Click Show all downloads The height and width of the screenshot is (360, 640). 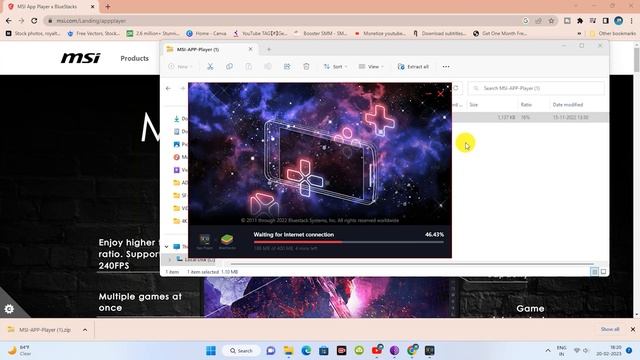(x=610, y=329)
